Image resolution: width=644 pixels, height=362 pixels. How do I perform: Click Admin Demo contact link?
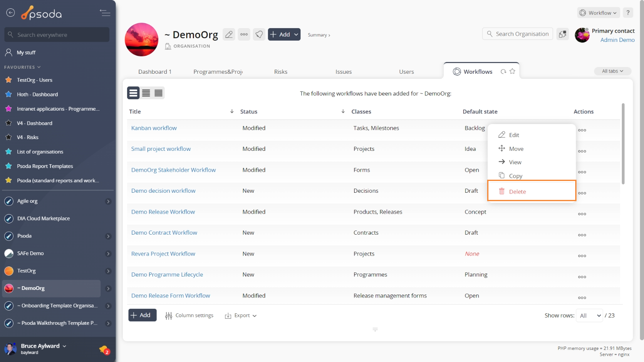coord(617,40)
